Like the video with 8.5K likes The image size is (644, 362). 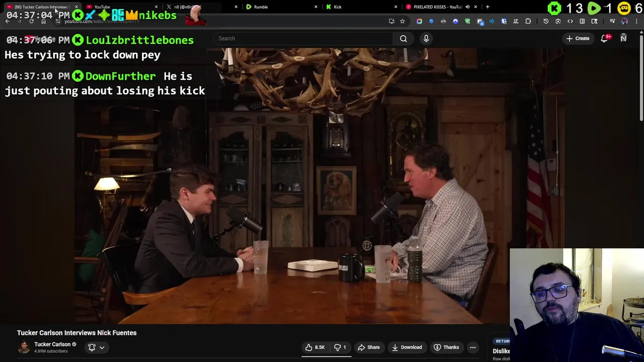click(x=315, y=347)
